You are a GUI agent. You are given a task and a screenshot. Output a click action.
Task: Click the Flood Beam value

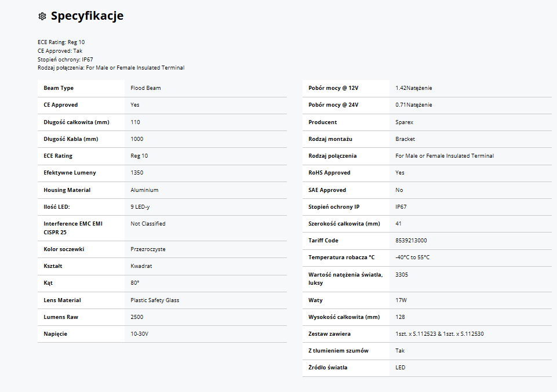click(x=146, y=88)
